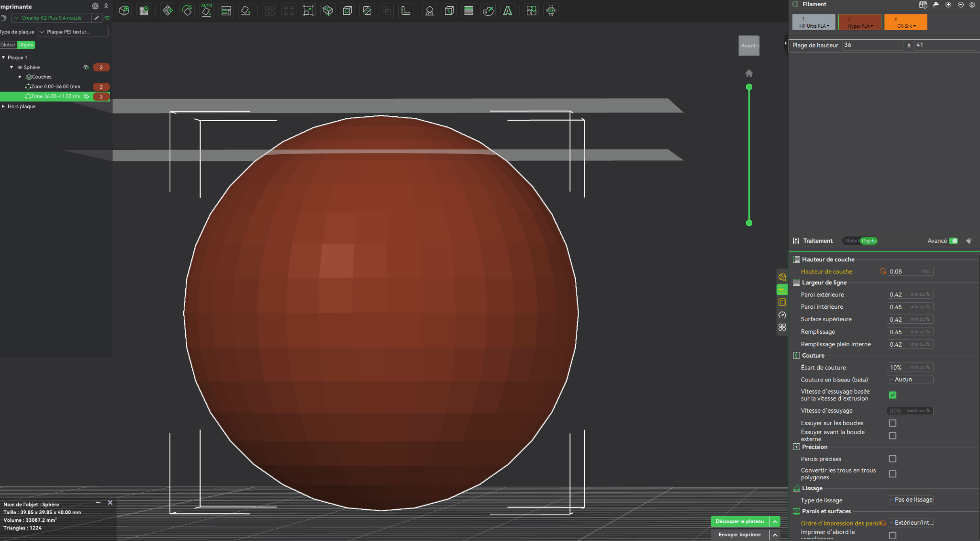980x541 pixels.
Task: Click the Home view icon
Action: [749, 73]
